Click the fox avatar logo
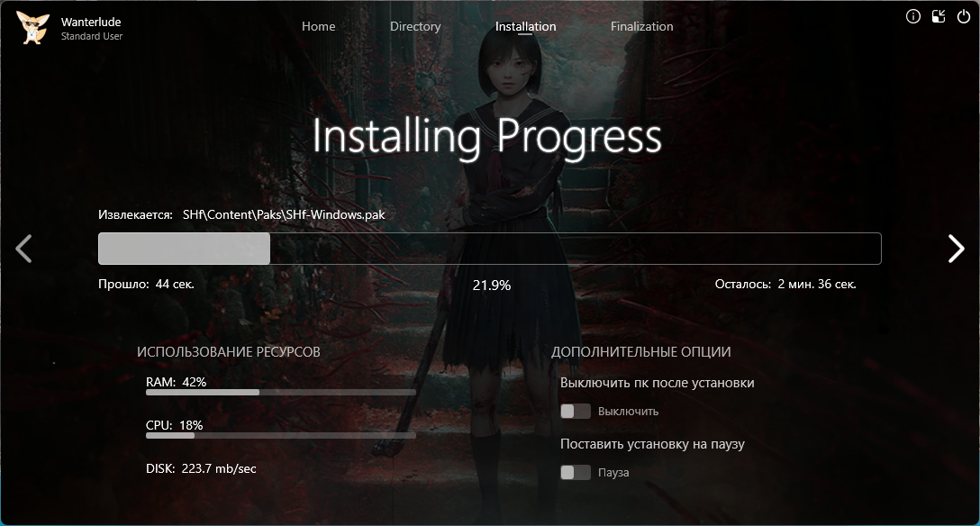Image resolution: width=980 pixels, height=526 pixels. [x=32, y=27]
